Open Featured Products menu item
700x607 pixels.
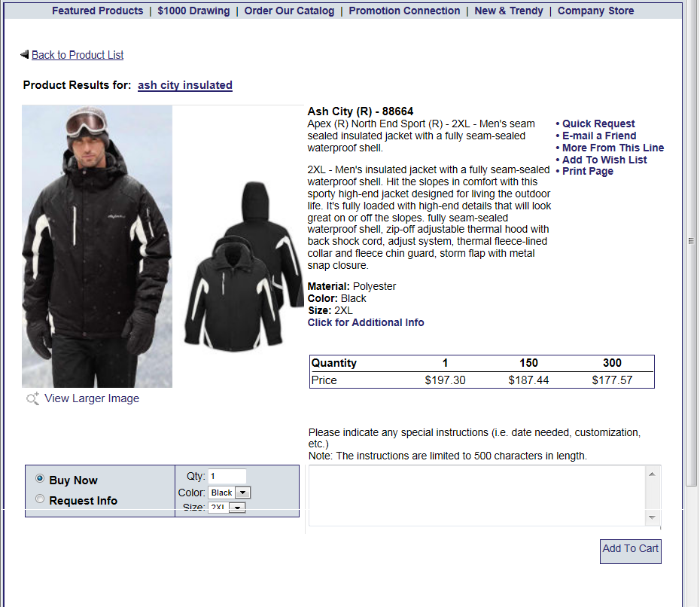(x=97, y=11)
